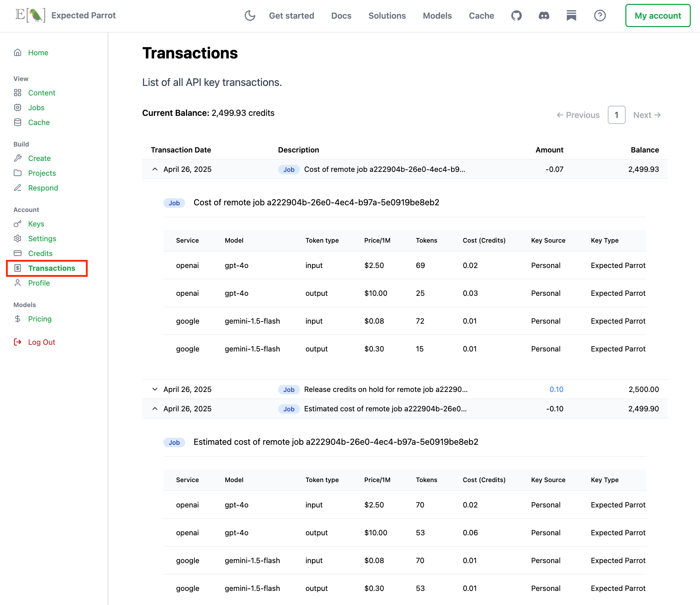Click the Expected Parrot logo
This screenshot has width=700, height=605.
pyautogui.click(x=31, y=15)
